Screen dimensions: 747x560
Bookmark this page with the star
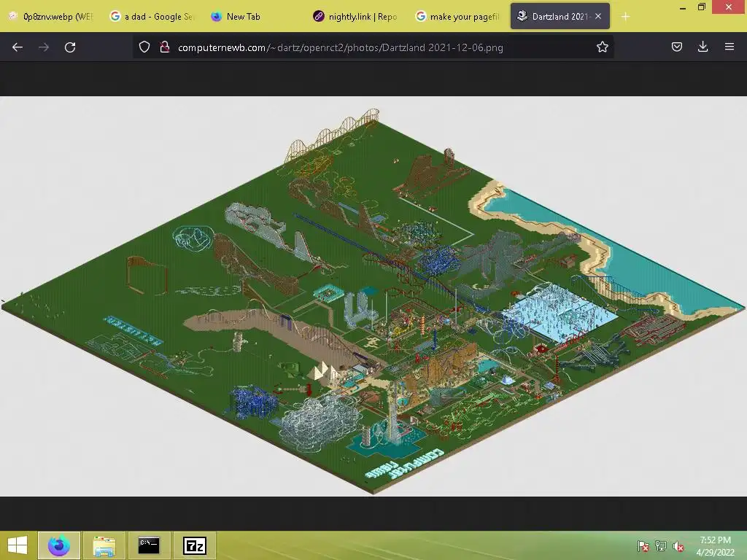[x=602, y=47]
